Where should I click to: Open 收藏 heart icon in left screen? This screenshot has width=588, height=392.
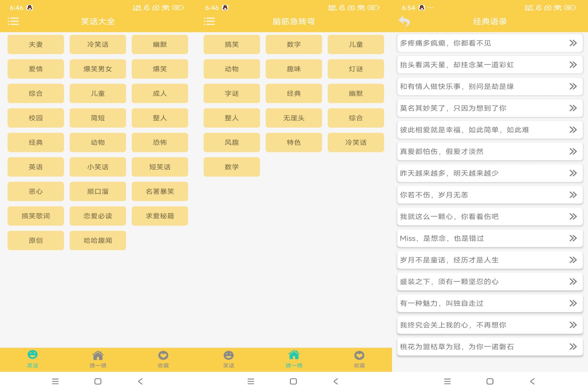(x=163, y=355)
